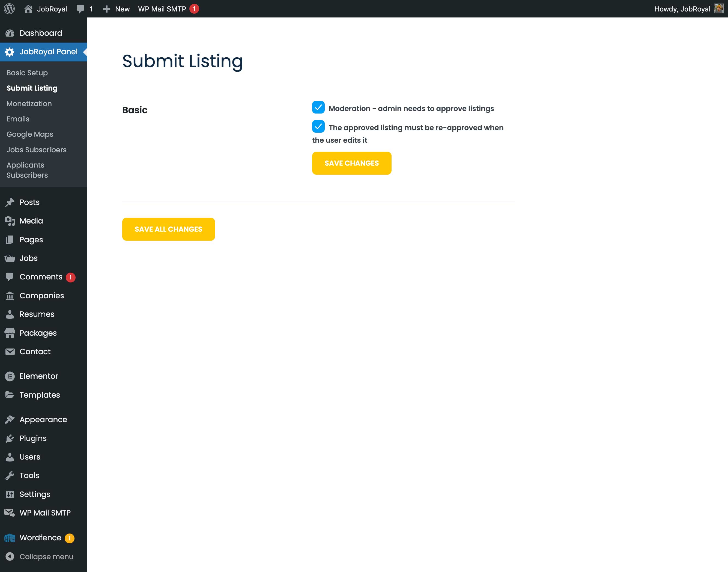The width and height of the screenshot is (728, 572).
Task: Click the Plugins plug icon
Action: pyautogui.click(x=10, y=438)
